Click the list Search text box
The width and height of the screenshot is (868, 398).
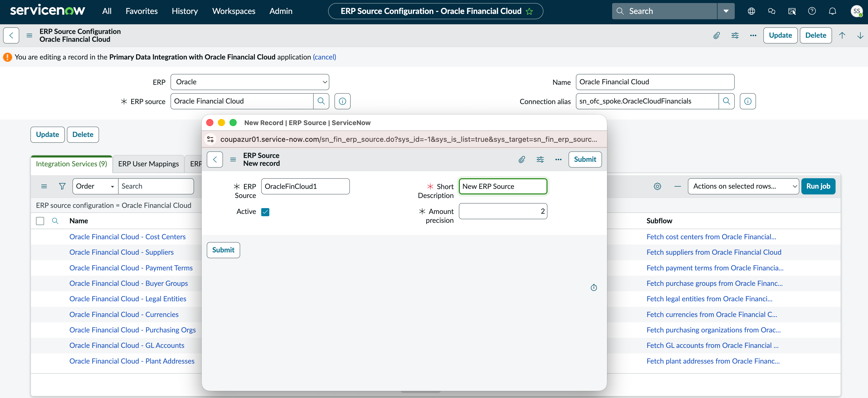click(x=156, y=186)
